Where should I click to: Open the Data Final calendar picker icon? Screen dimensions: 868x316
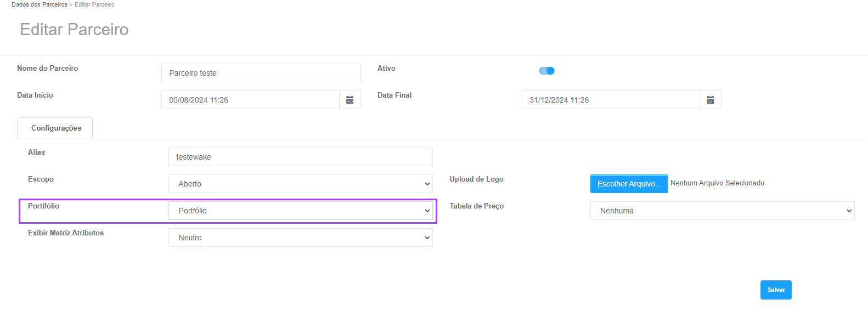(711, 100)
